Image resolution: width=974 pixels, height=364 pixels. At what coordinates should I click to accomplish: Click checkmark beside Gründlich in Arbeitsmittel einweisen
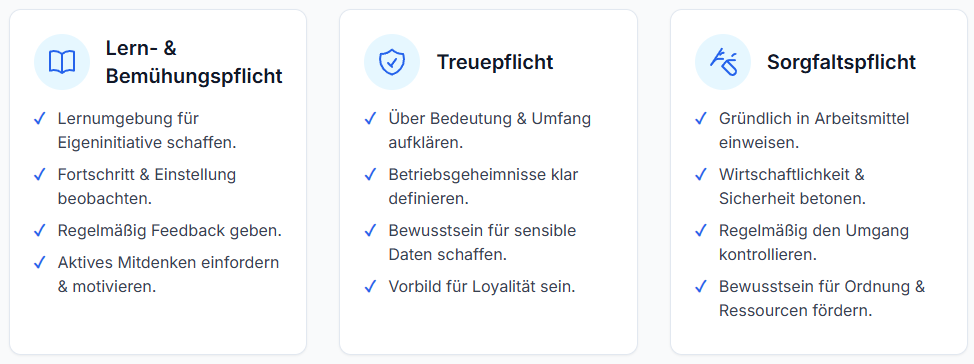tap(701, 118)
